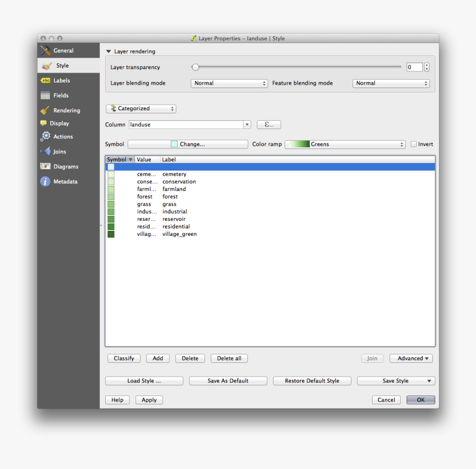
Task: Open the Save Style dropdown
Action: pyautogui.click(x=396, y=381)
